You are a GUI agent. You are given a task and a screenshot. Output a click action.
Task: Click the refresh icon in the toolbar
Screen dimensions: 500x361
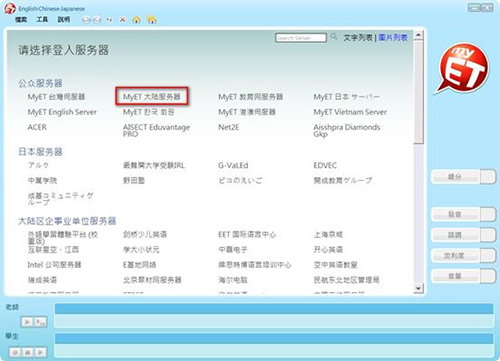pyautogui.click(x=109, y=20)
